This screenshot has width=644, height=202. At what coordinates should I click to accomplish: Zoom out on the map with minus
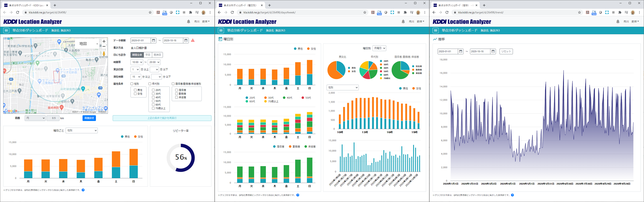coord(104,46)
